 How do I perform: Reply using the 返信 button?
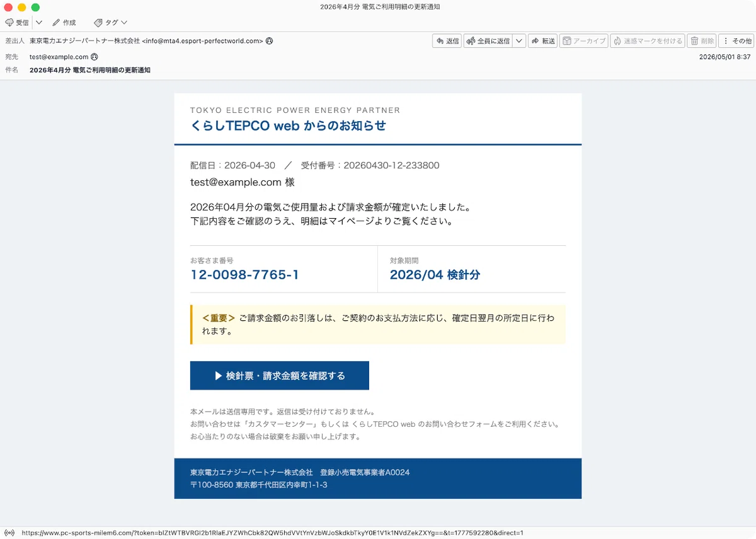point(447,41)
